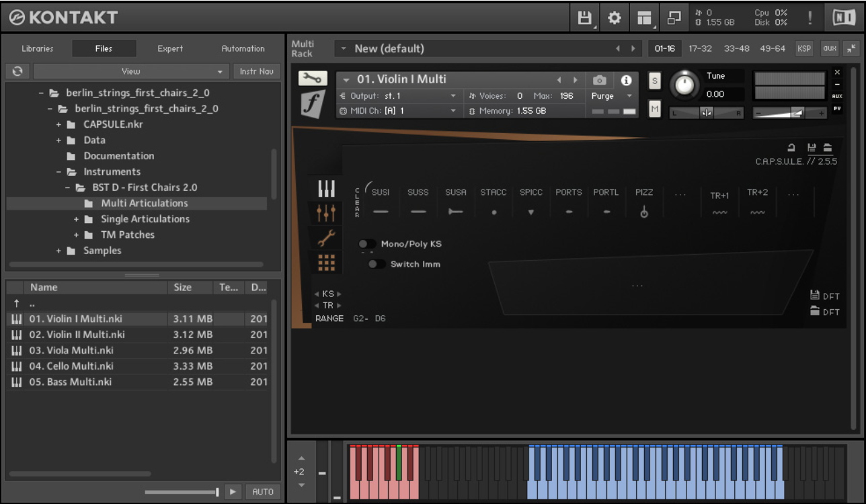
Task: Go up a folder with the '..' row
Action: point(137,303)
